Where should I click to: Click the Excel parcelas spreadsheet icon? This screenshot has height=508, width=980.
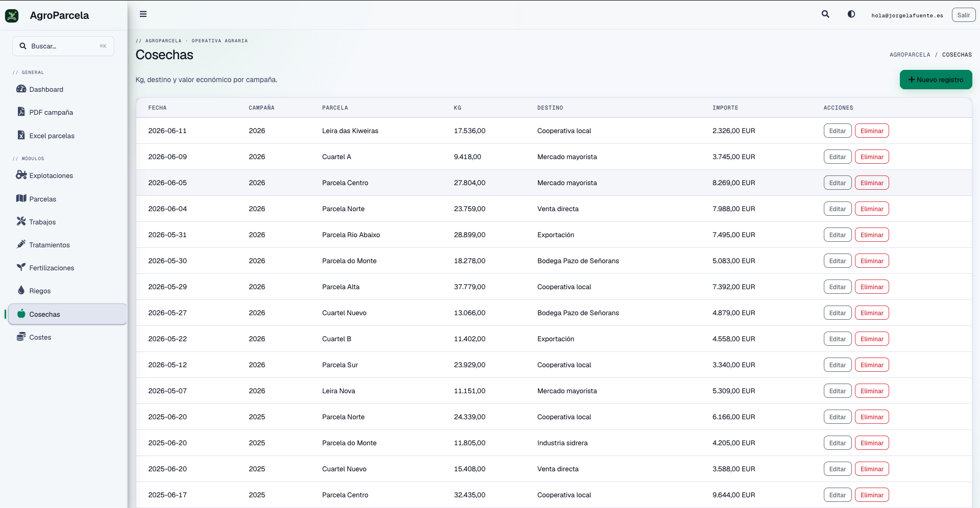click(21, 135)
